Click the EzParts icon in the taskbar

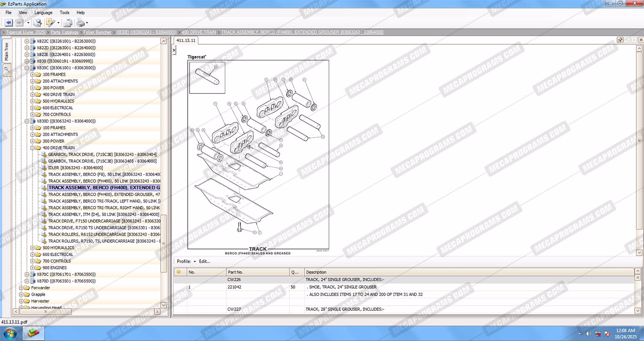[33, 333]
